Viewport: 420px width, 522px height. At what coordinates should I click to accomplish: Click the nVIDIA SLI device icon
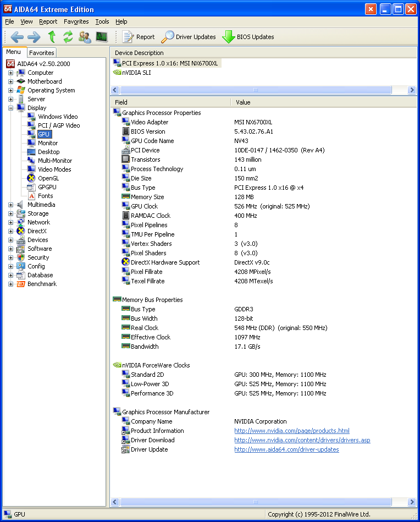[117, 72]
